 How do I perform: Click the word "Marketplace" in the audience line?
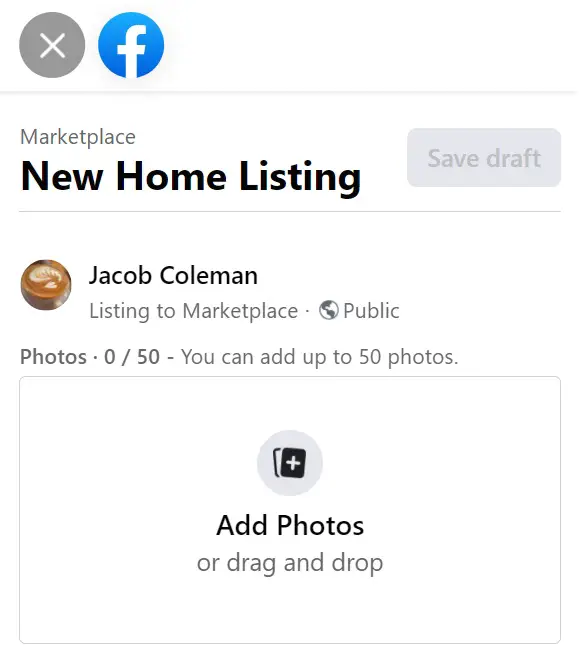click(241, 310)
